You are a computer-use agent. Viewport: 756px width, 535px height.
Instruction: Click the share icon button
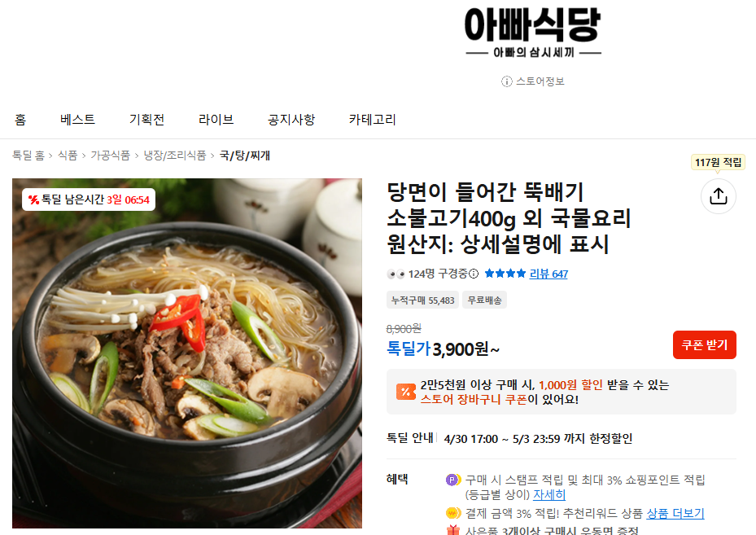pos(718,196)
